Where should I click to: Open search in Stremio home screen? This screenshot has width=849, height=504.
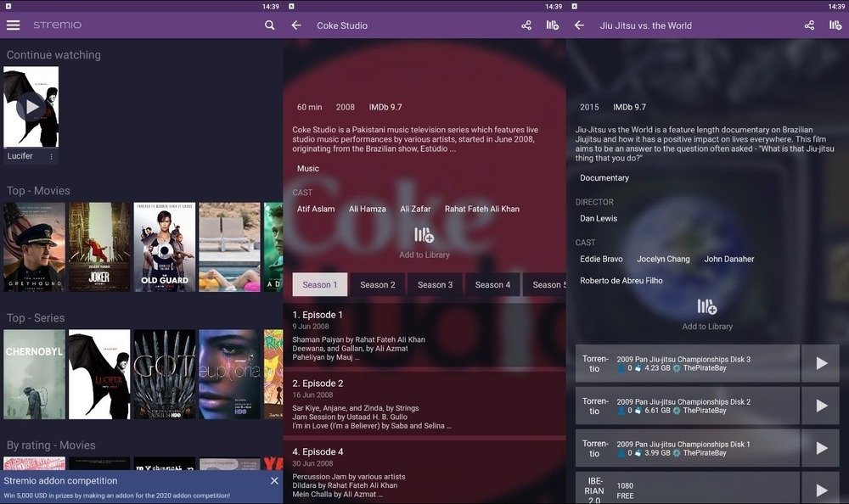point(269,25)
